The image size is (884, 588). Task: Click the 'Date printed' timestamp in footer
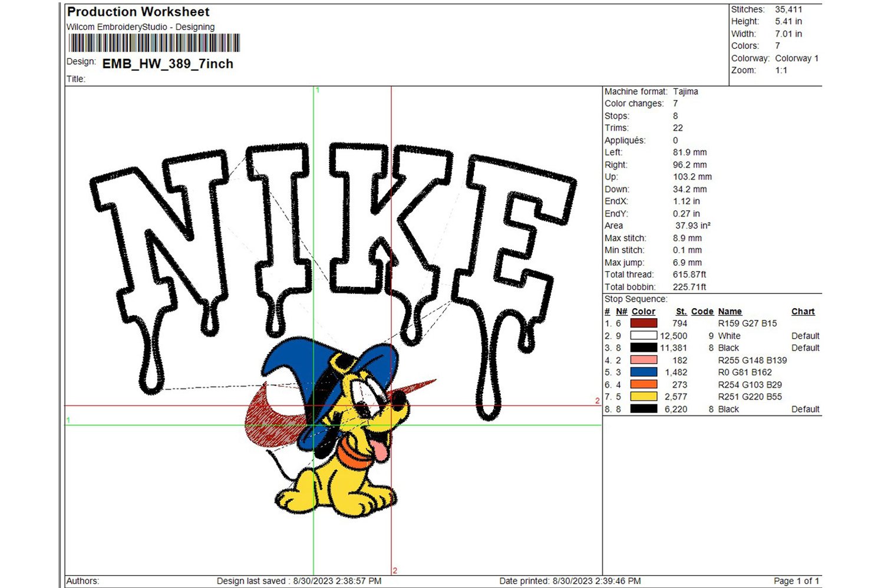coord(570,581)
